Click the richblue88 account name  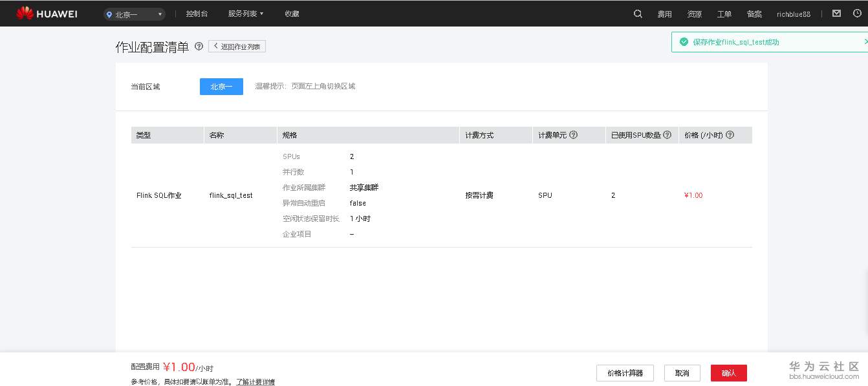pyautogui.click(x=793, y=14)
